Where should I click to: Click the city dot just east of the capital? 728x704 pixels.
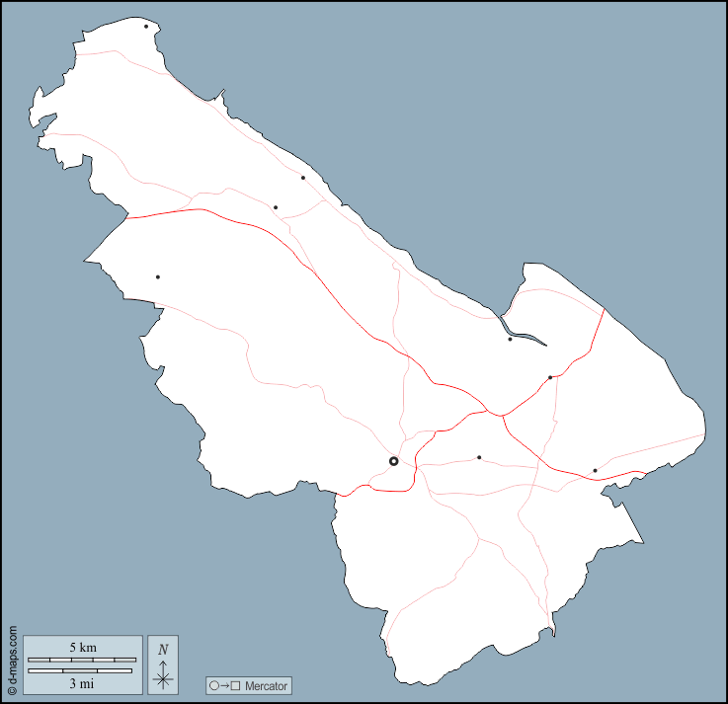[479, 457]
